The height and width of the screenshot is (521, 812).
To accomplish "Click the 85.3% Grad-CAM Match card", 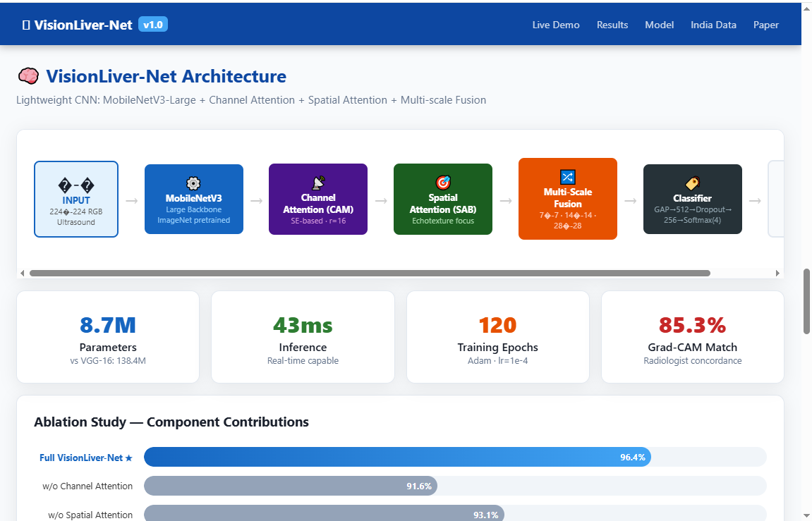I will (692, 337).
